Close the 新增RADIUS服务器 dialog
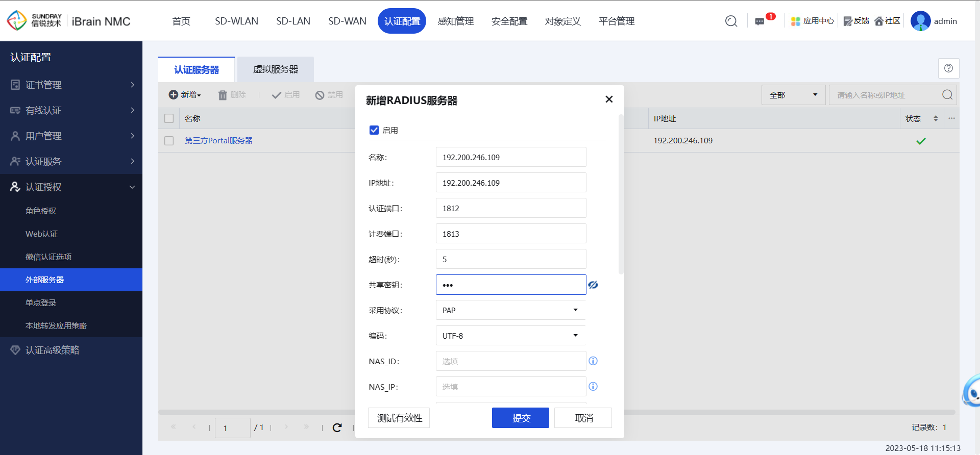Viewport: 980px width, 455px height. coord(609,99)
